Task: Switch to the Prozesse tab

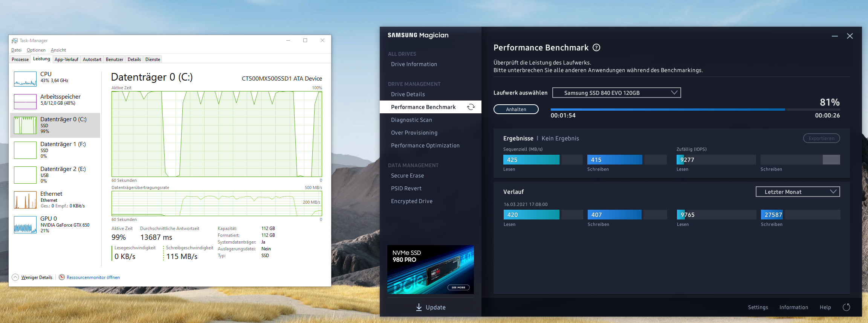Action: tap(20, 59)
